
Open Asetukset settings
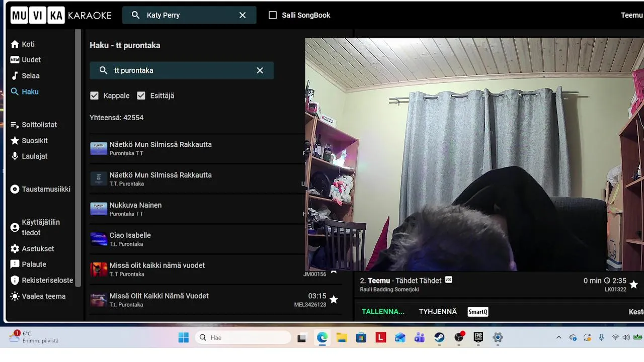tap(32, 249)
